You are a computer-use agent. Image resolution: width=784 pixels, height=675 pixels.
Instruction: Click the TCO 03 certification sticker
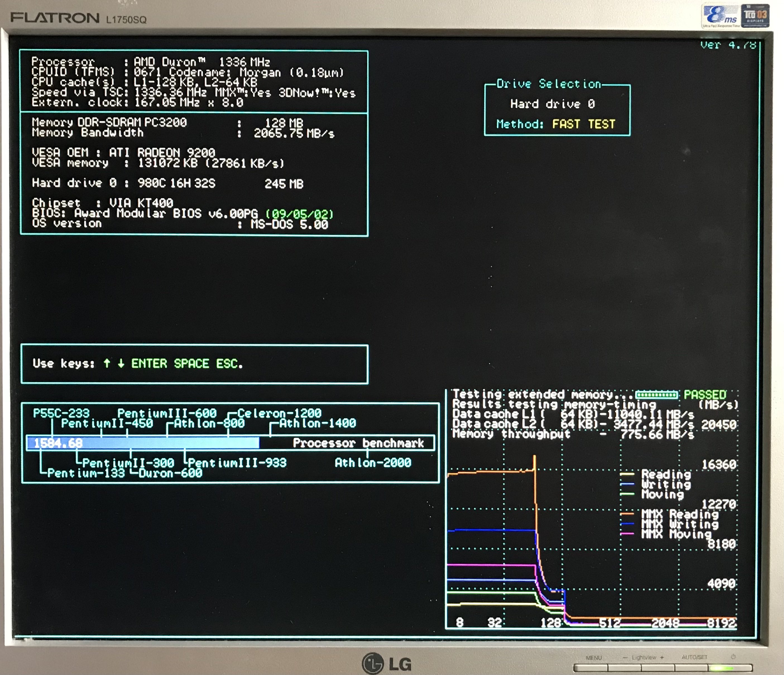point(755,15)
